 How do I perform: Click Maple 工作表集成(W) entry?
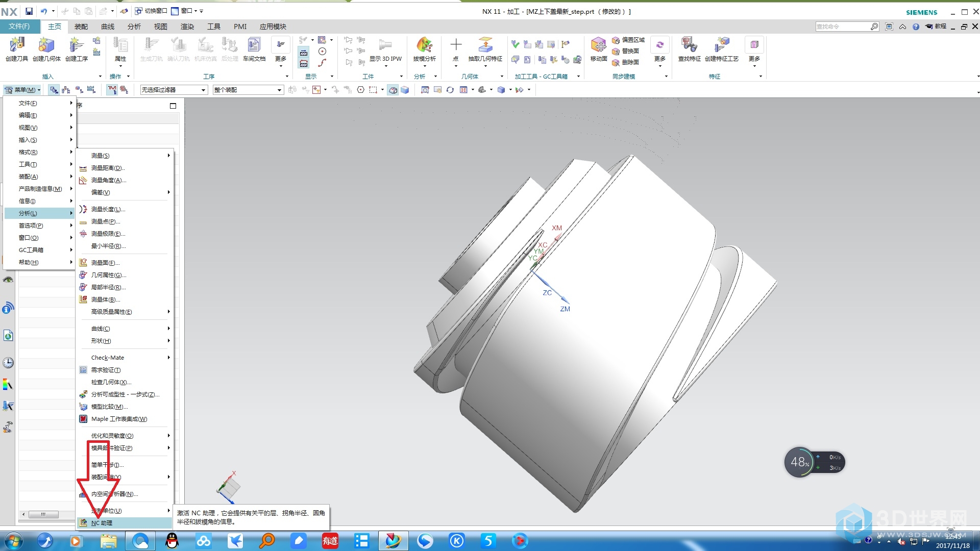(x=125, y=419)
